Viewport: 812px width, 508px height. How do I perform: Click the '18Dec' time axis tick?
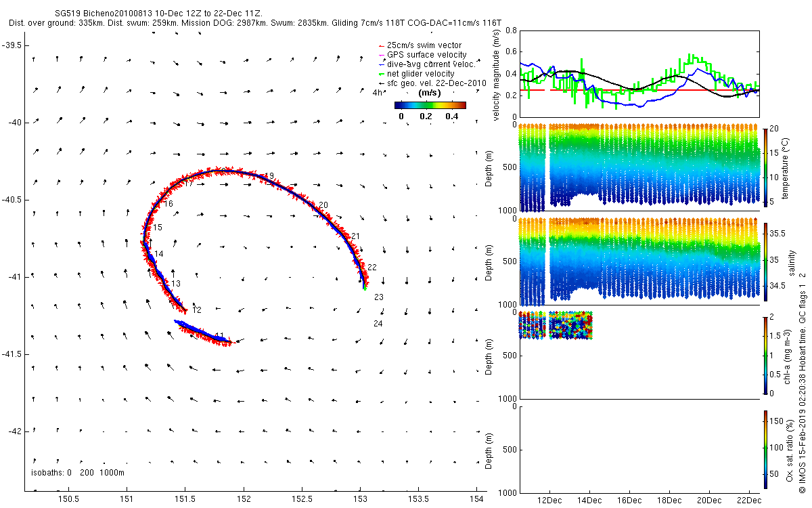pos(669,500)
